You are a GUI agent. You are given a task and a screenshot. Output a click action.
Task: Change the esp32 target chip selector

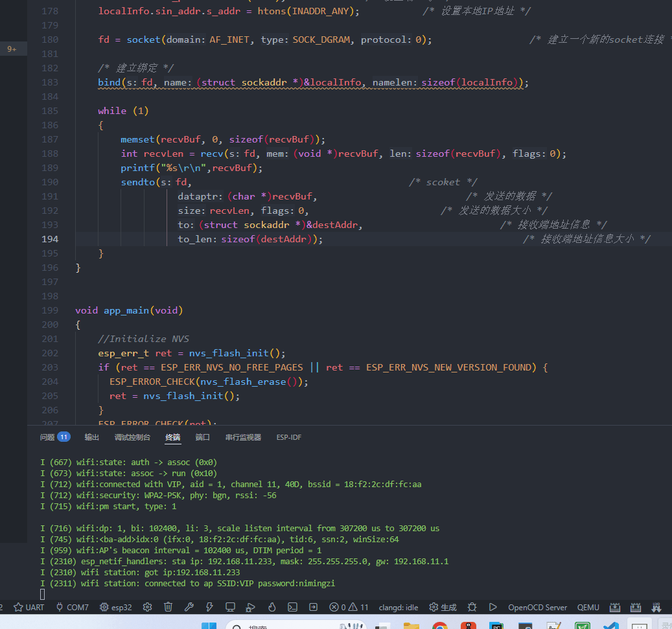115,607
